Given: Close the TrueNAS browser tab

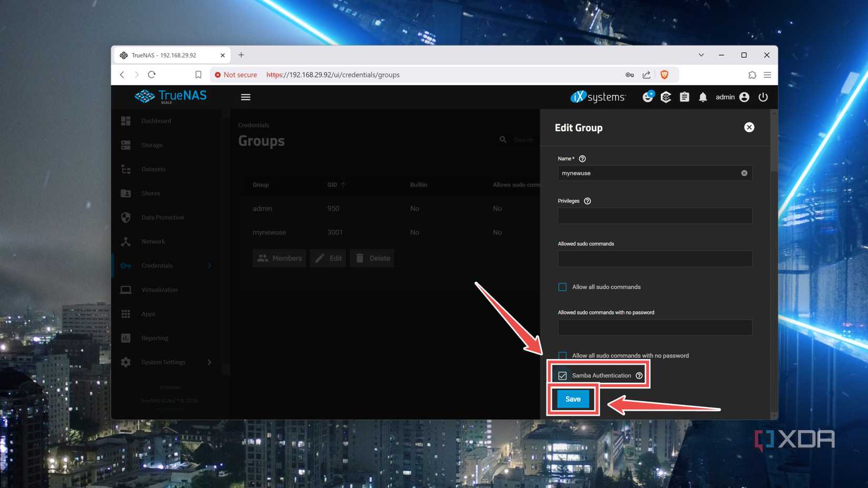Looking at the screenshot, I should 223,55.
